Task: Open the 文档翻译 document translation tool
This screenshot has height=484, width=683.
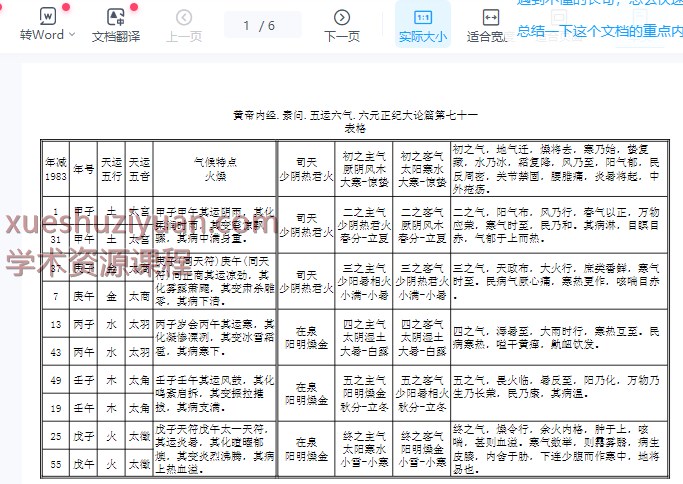Action: point(116,25)
